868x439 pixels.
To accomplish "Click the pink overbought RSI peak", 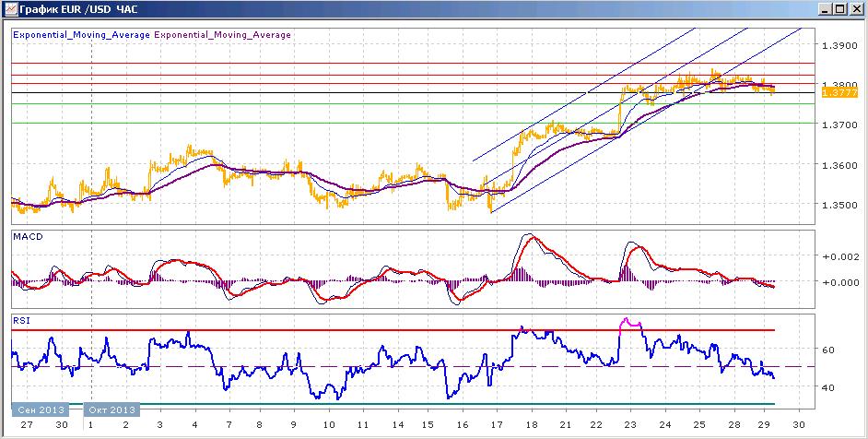I will (x=629, y=324).
